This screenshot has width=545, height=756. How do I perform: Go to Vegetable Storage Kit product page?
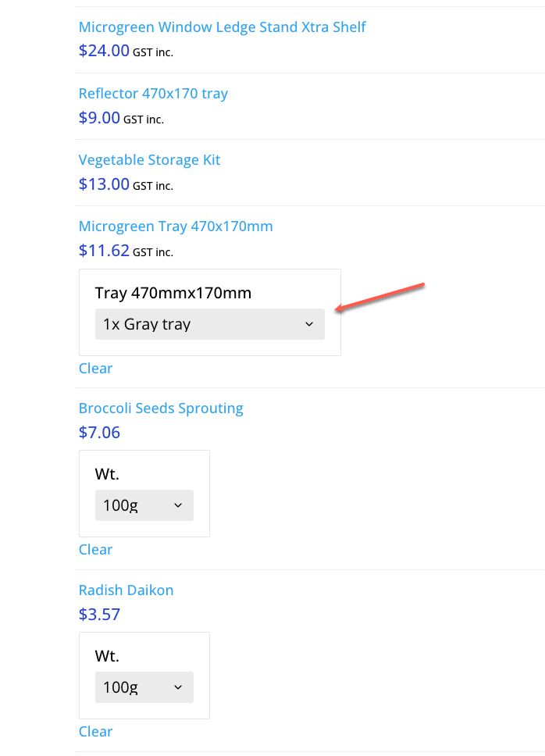[149, 160]
